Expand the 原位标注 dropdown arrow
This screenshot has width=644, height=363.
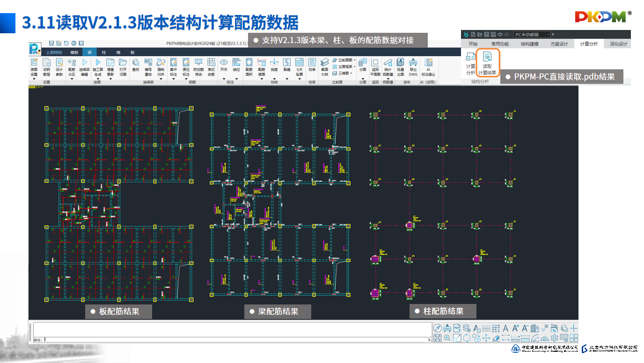coord(186,79)
